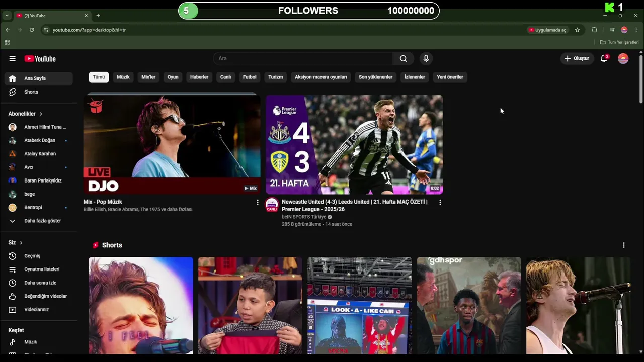Open bege channel subscription
The width and height of the screenshot is (644, 362).
(x=39, y=194)
